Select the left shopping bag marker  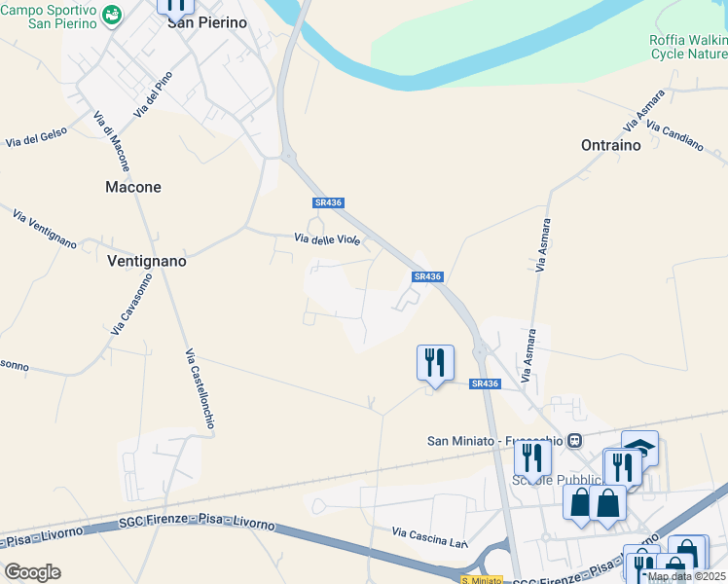[579, 505]
